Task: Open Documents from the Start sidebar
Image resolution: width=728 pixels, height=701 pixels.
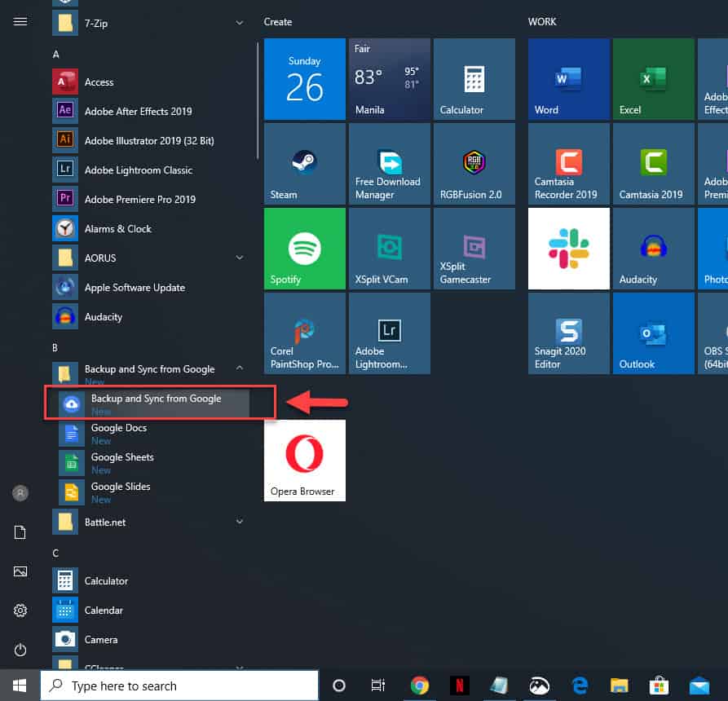Action: click(20, 532)
